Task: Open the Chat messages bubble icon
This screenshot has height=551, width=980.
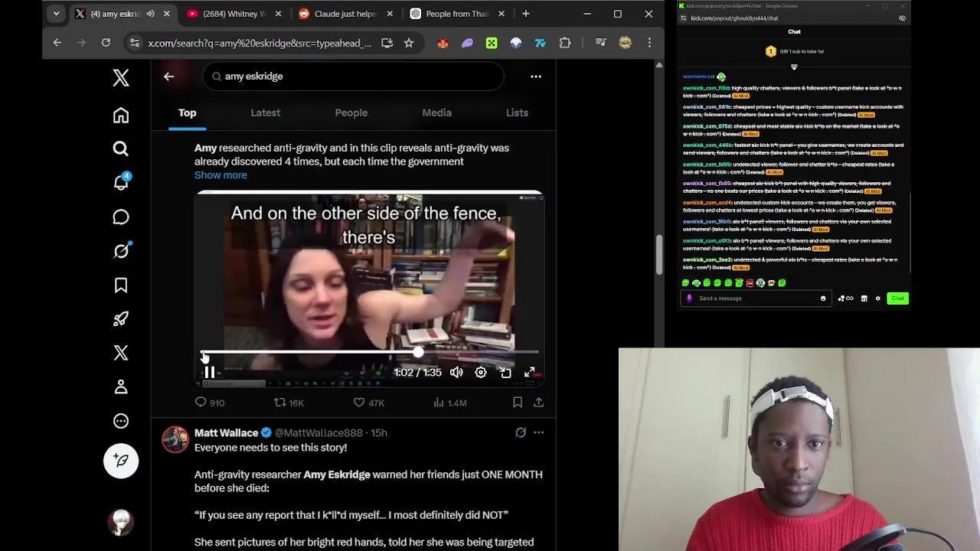Action: coord(121,217)
